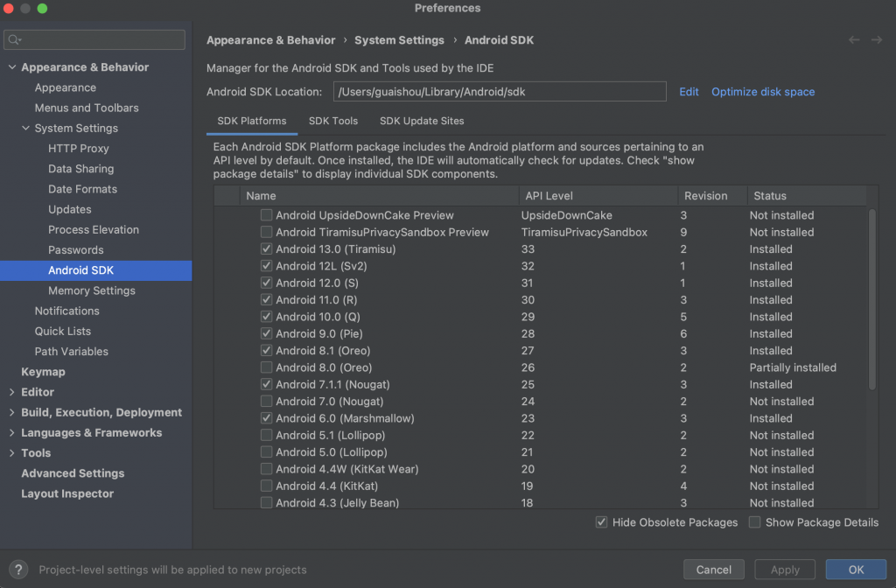Click Edit link for SDK location
The width and height of the screenshot is (896, 588).
tap(689, 91)
